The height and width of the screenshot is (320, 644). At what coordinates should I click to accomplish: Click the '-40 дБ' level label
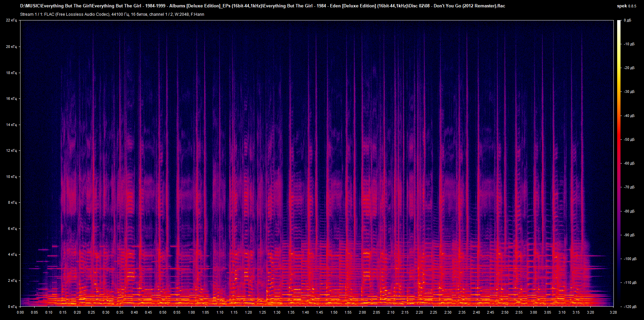(x=629, y=116)
